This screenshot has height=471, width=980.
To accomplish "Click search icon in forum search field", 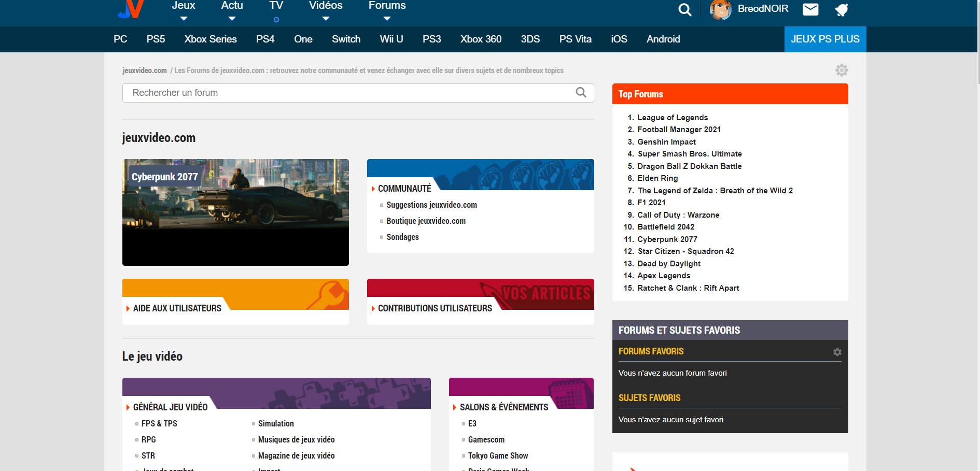I will click(x=581, y=92).
